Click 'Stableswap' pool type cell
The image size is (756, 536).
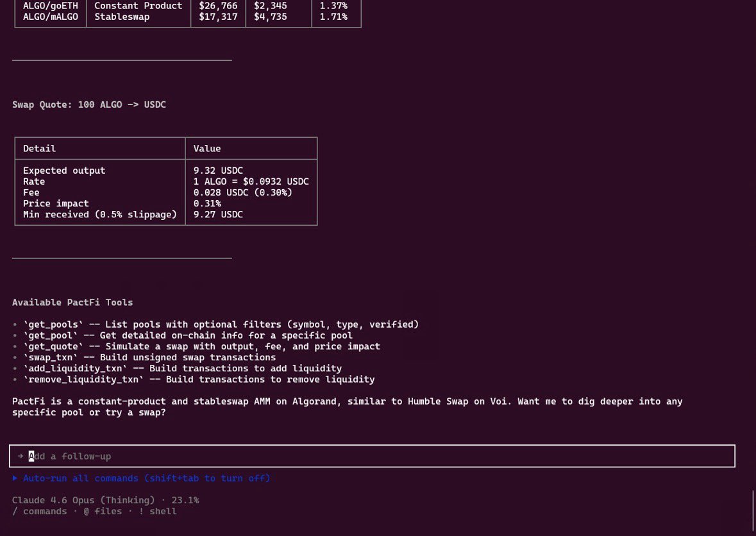(122, 17)
